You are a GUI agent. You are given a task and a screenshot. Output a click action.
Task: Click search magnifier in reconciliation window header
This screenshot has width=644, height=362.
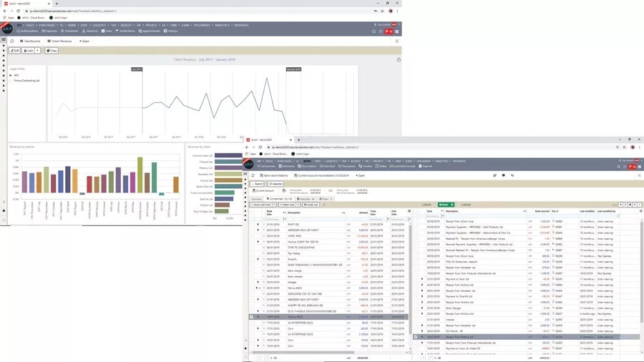click(618, 167)
